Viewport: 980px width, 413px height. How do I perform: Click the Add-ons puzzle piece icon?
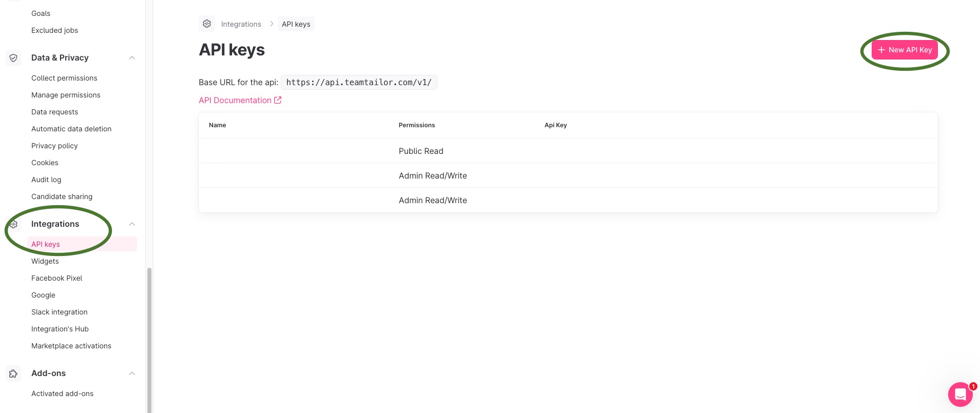coord(14,373)
